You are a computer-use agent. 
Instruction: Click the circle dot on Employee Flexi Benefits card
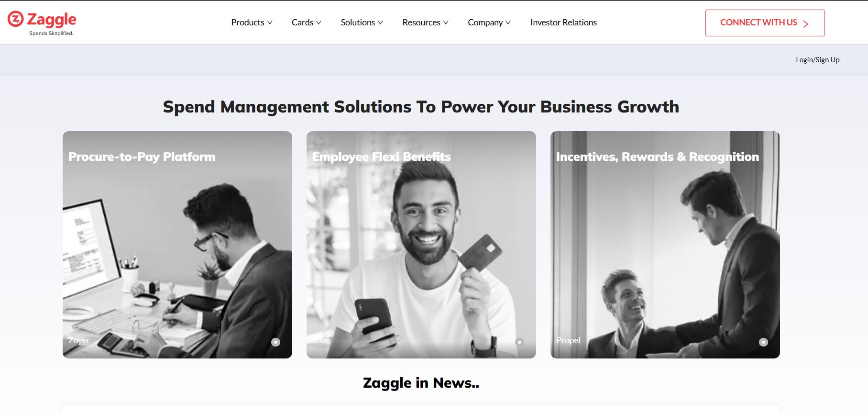519,342
